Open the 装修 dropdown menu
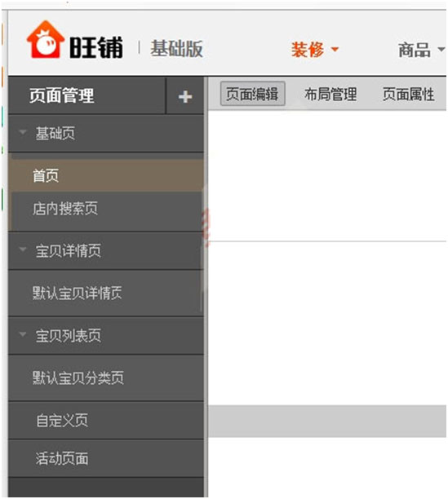The width and height of the screenshot is (448, 499). (x=315, y=50)
